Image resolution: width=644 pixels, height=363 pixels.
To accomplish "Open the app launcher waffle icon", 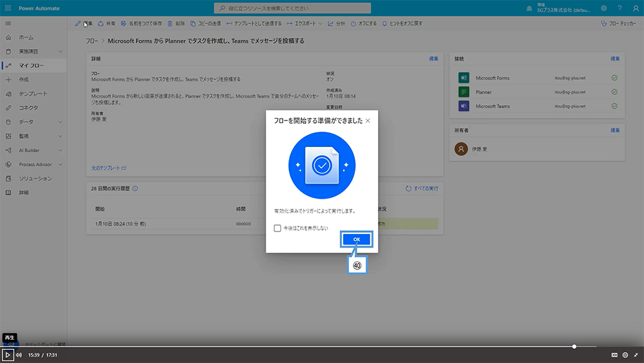I will coord(8,8).
